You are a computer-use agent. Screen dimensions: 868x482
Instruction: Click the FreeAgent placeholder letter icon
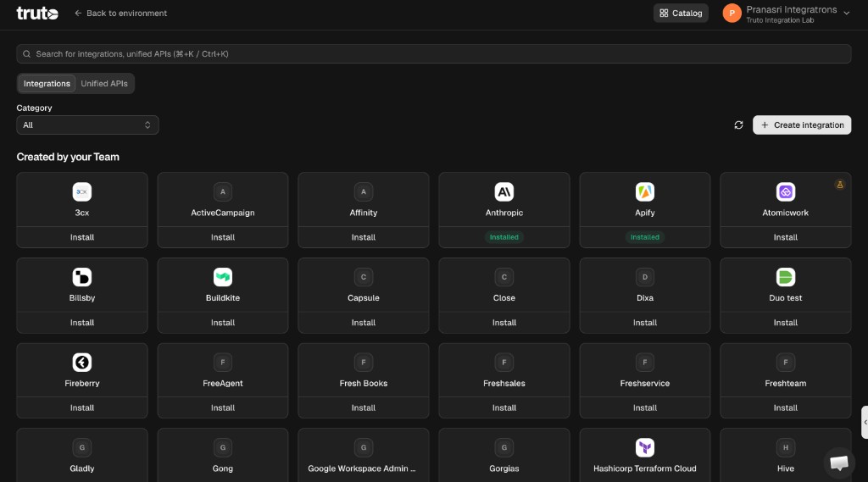(223, 363)
